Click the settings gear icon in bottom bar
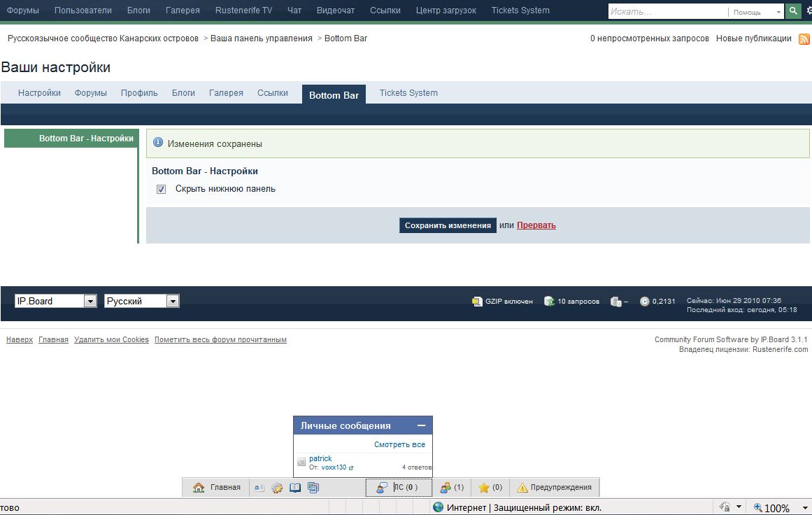 pyautogui.click(x=277, y=488)
